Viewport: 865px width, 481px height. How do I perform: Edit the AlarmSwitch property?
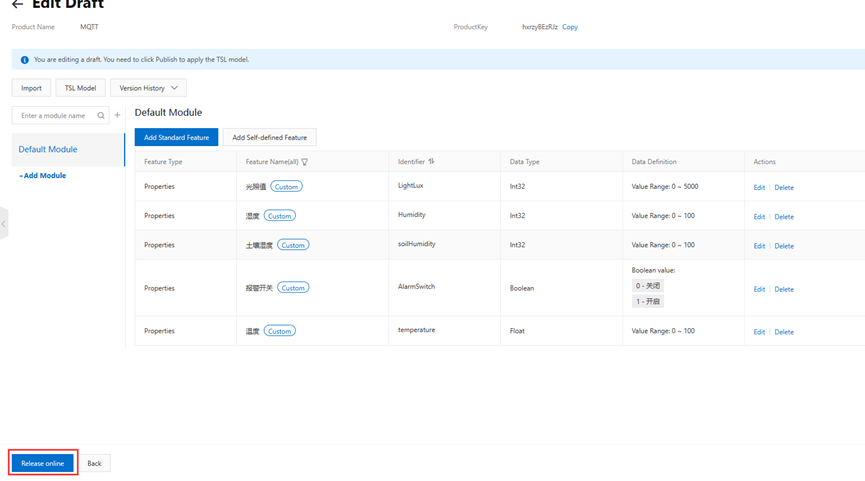tap(759, 289)
